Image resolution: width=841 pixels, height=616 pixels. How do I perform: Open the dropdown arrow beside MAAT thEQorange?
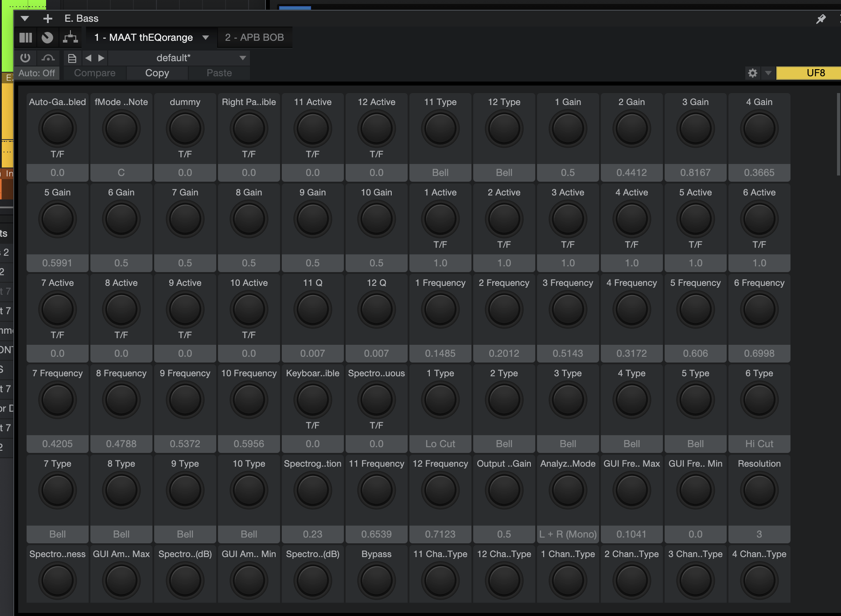tap(206, 38)
